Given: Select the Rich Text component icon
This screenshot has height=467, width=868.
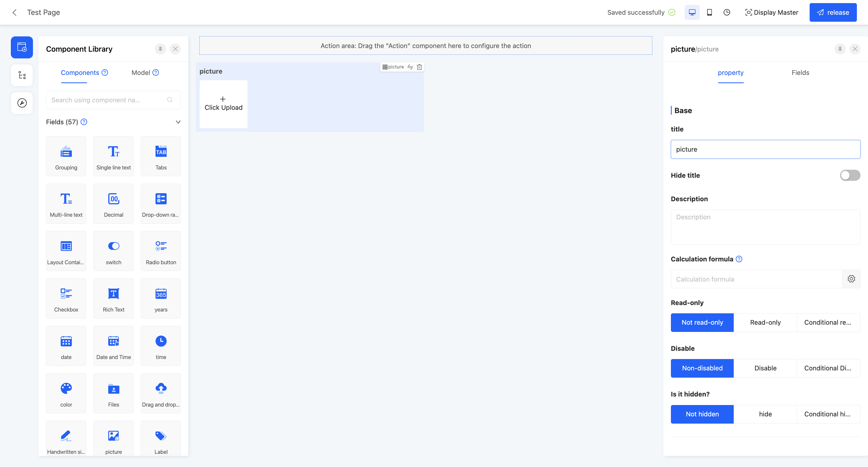Looking at the screenshot, I should 113,298.
